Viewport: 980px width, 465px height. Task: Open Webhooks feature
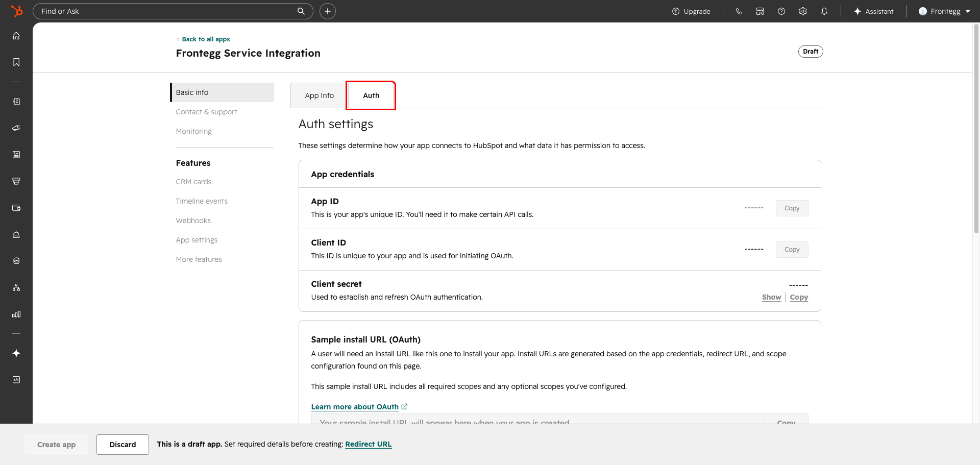193,221
